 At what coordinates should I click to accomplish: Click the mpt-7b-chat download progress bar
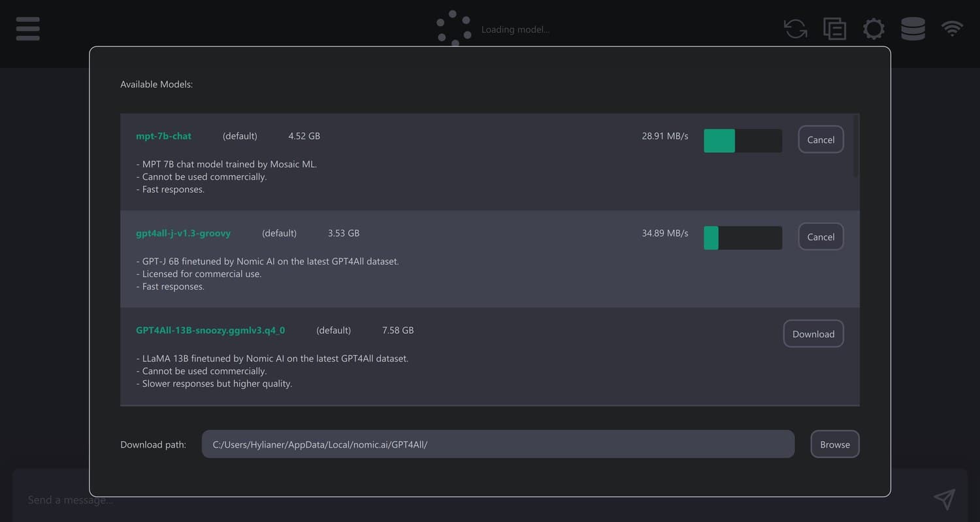tap(743, 140)
